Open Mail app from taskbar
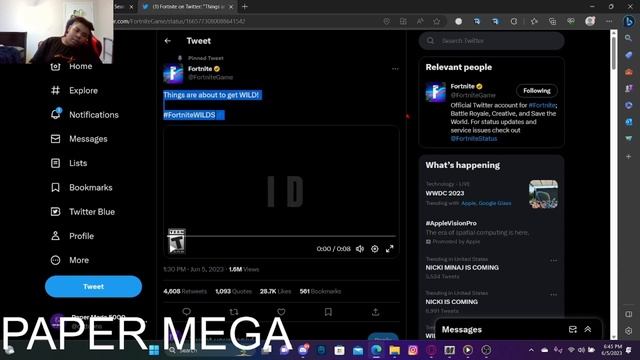640x360 pixels. tap(358, 350)
